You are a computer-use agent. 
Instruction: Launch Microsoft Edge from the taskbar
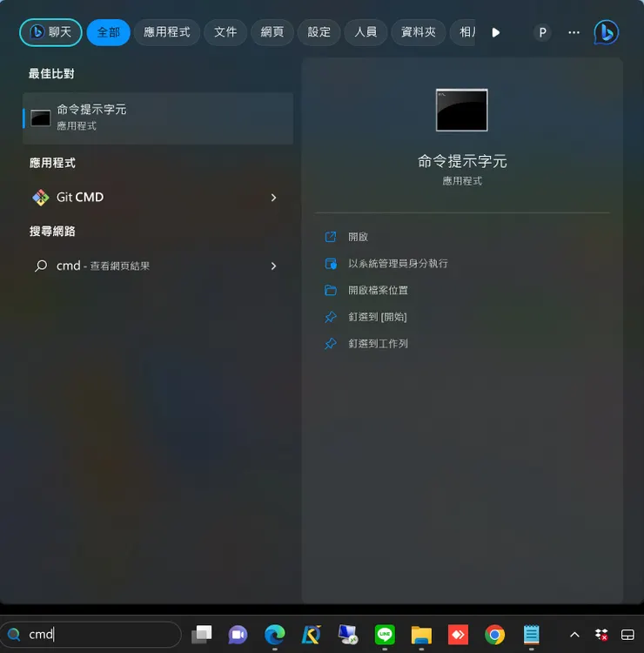[x=275, y=635]
